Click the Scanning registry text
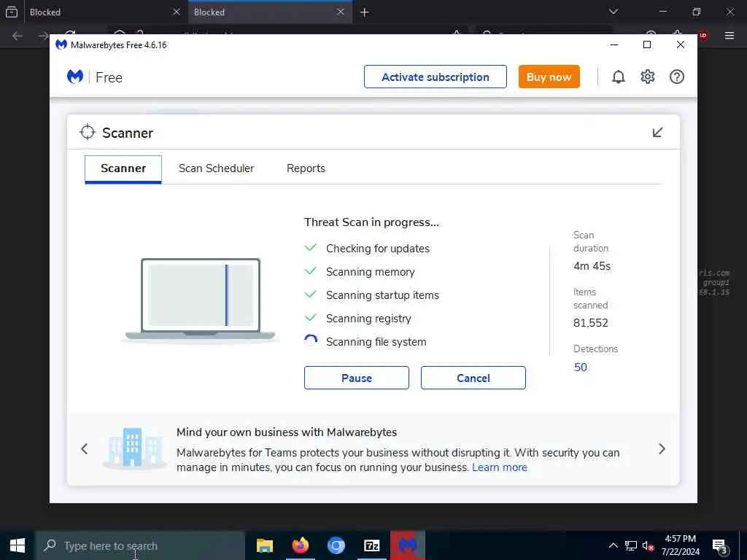 (368, 319)
